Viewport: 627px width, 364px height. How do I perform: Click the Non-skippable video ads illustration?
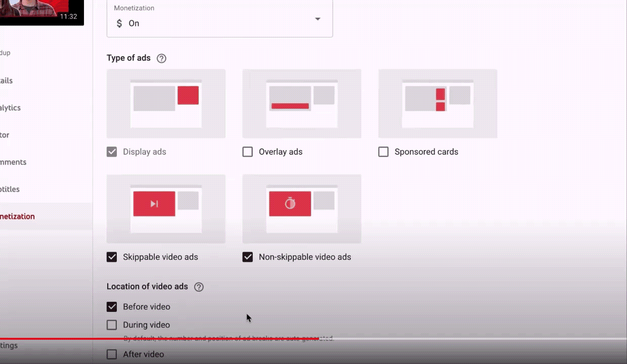tap(301, 209)
